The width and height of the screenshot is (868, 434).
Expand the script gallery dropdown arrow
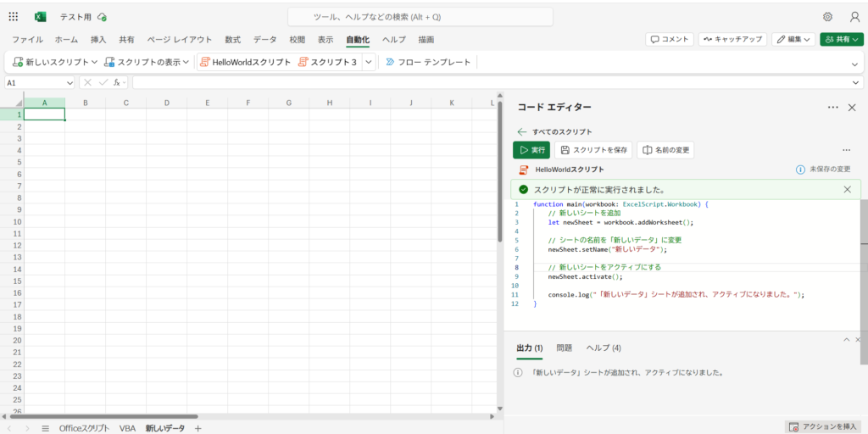tap(369, 62)
